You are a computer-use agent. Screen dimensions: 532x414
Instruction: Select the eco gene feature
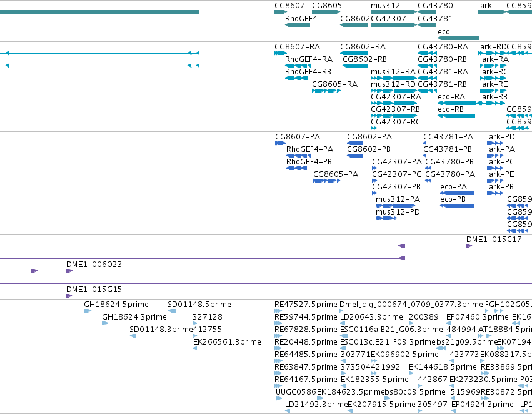point(458,38)
